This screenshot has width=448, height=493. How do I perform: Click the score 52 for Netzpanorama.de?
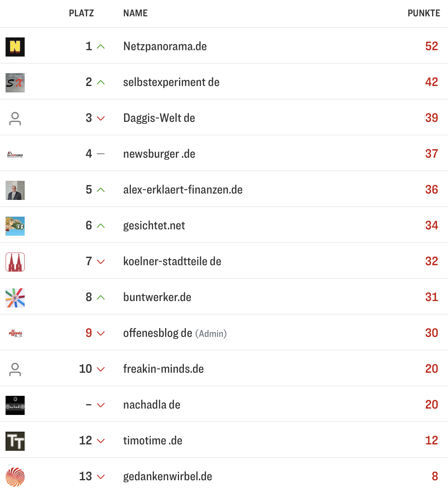pos(431,47)
